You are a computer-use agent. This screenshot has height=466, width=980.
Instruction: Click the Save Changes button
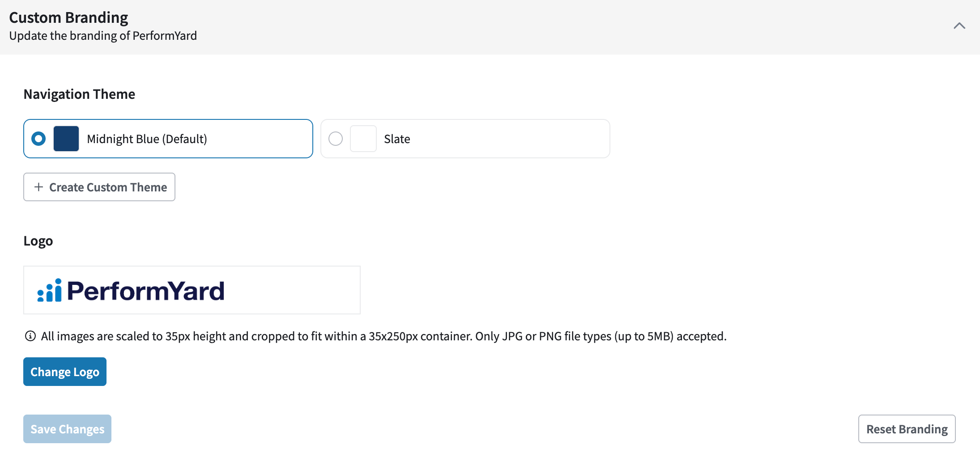(68, 429)
